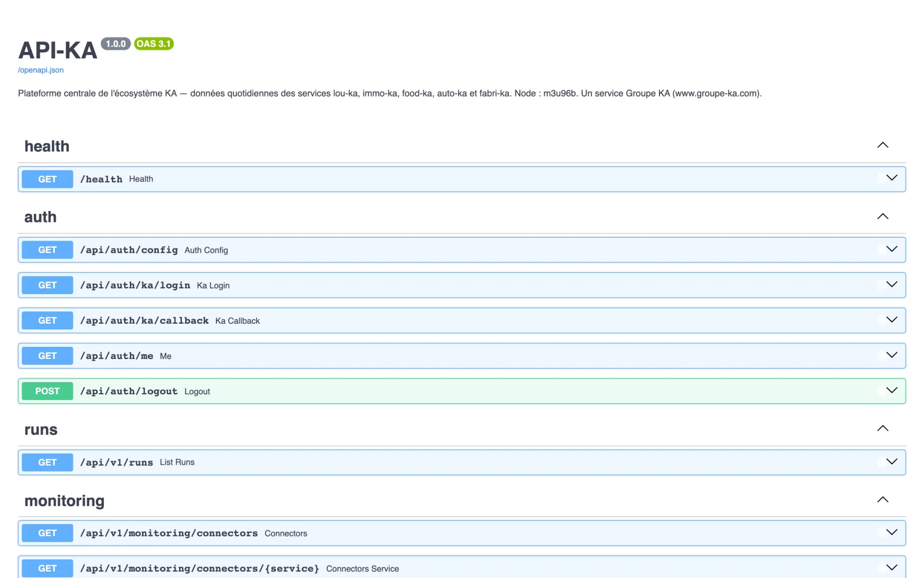Select the /api/auth/ka/login path text
This screenshot has width=924, height=578.
(135, 285)
